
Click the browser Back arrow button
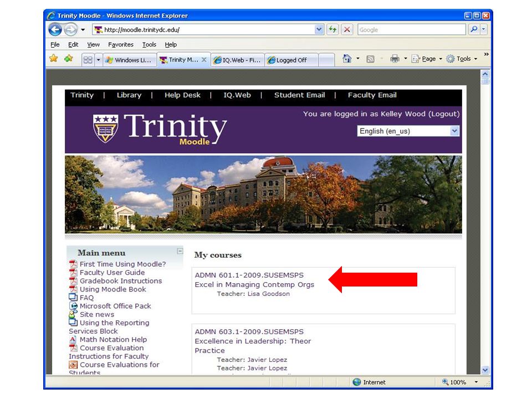tap(55, 29)
